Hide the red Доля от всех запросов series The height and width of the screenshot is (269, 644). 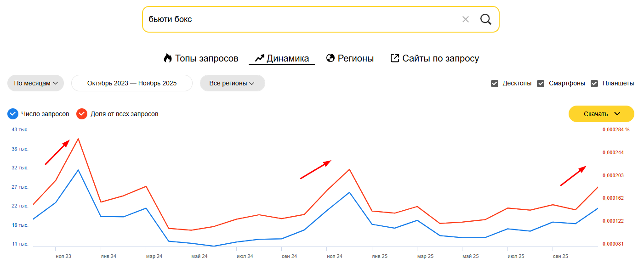[82, 114]
